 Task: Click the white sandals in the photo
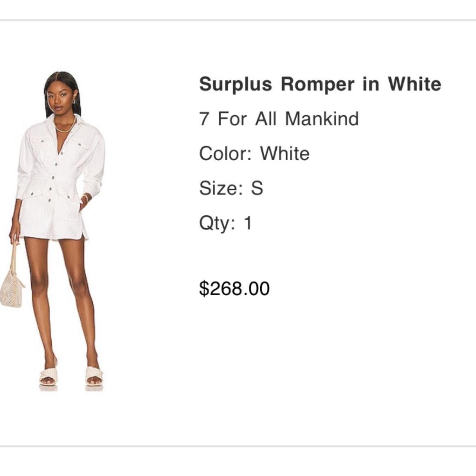[71, 376]
